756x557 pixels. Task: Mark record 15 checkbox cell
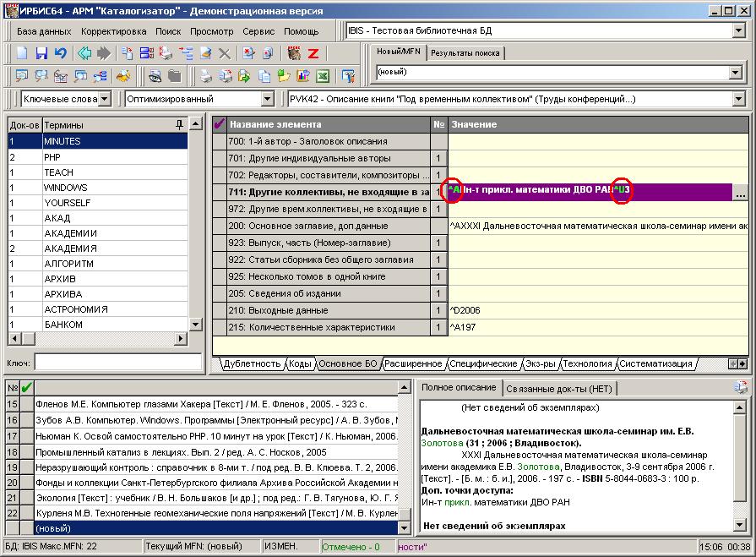(27, 405)
